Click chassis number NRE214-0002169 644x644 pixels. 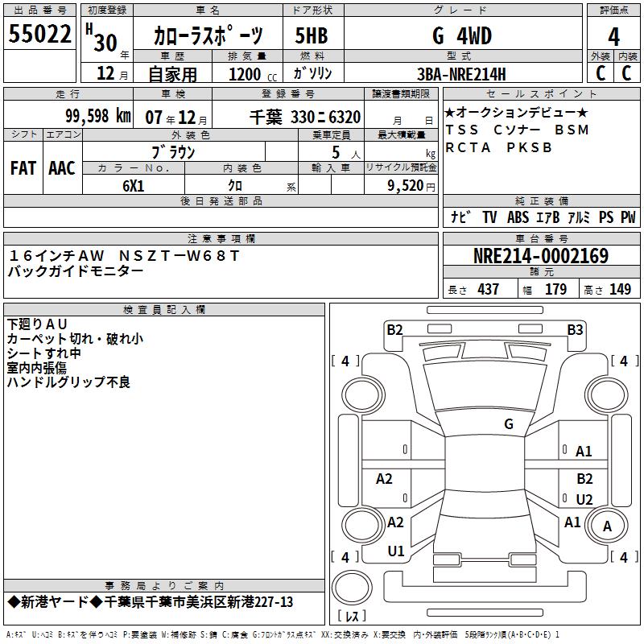point(541,256)
